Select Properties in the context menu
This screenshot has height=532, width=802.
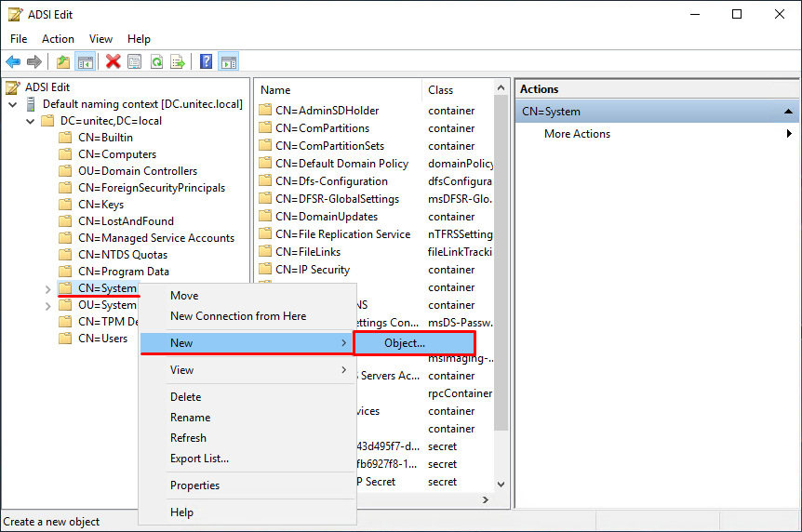194,485
